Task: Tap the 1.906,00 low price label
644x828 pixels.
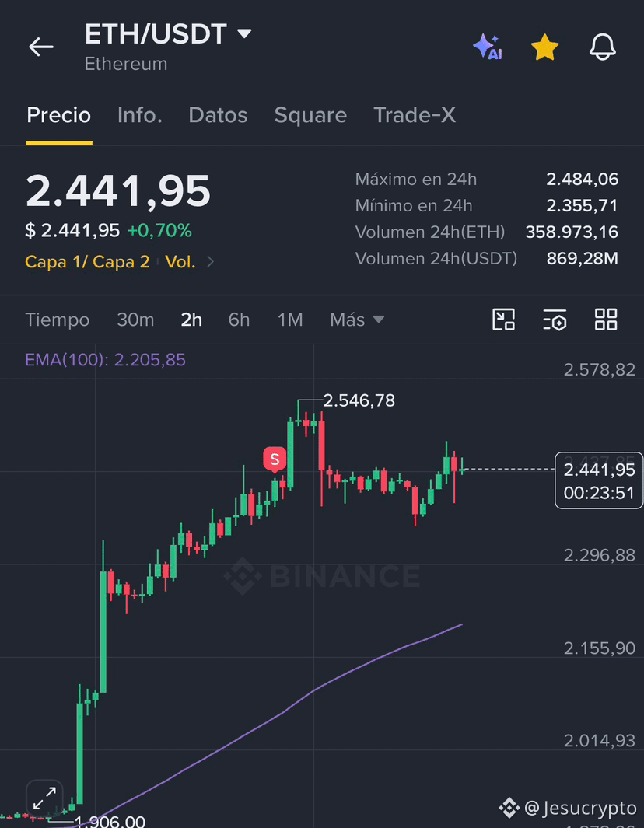Action: click(x=110, y=822)
